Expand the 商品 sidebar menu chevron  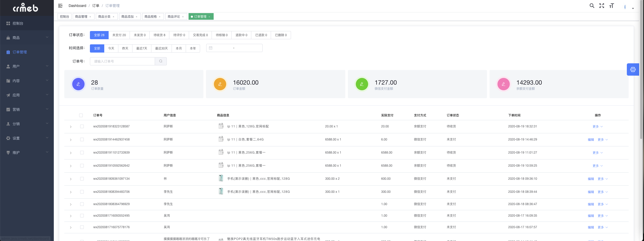[x=47, y=37]
